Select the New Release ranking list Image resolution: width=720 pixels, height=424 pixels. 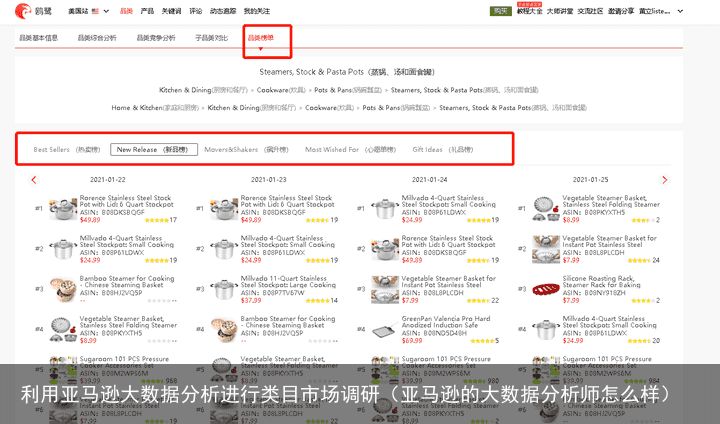(x=154, y=149)
